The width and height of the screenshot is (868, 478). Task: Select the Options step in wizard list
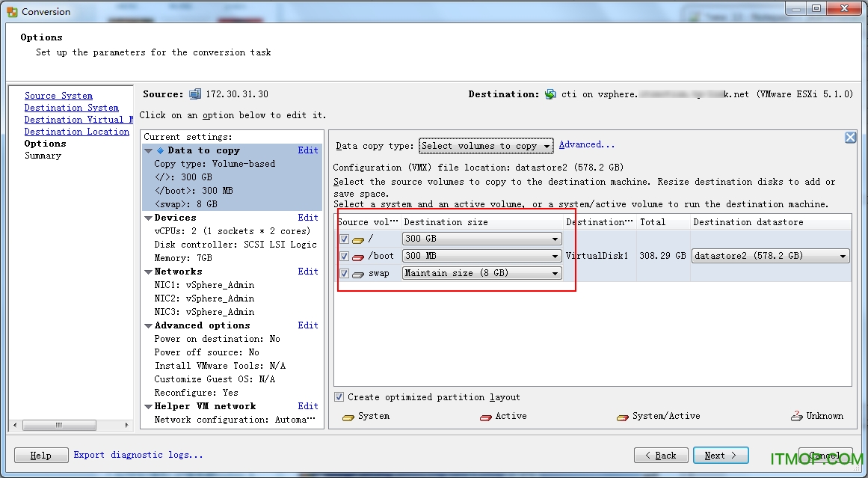(45, 144)
